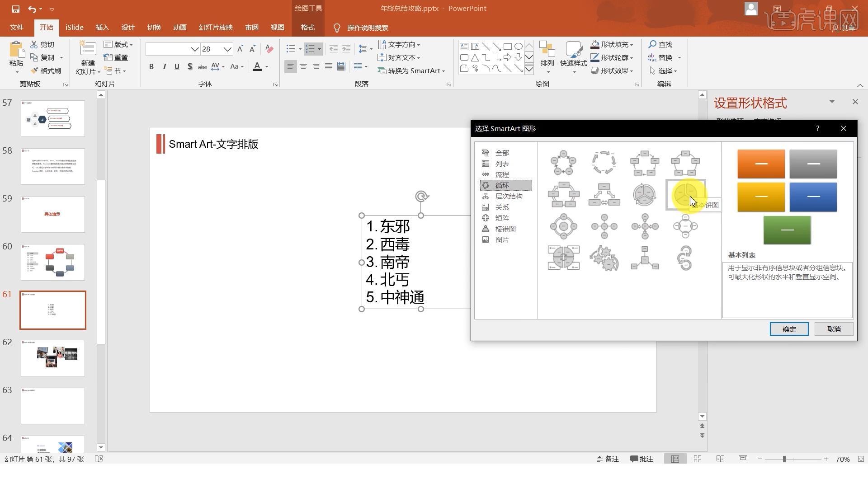Choose the gear SmartArt layout
Image resolution: width=868 pixels, height=488 pixels.
click(604, 258)
